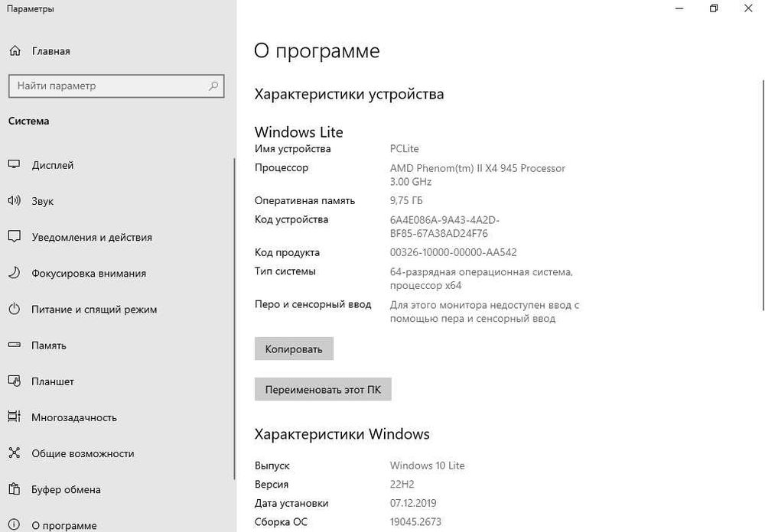This screenshot has height=532, width=765.
Task: Go to Звук settings
Action: [42, 201]
